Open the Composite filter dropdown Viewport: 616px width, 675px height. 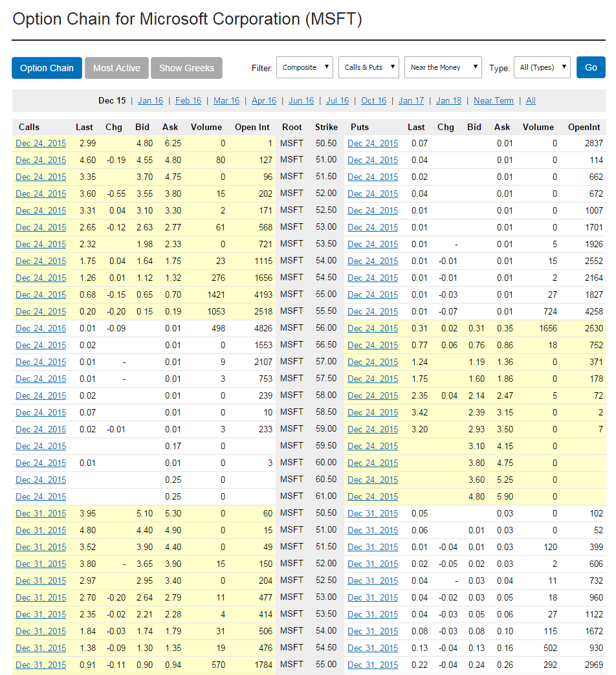pos(304,67)
